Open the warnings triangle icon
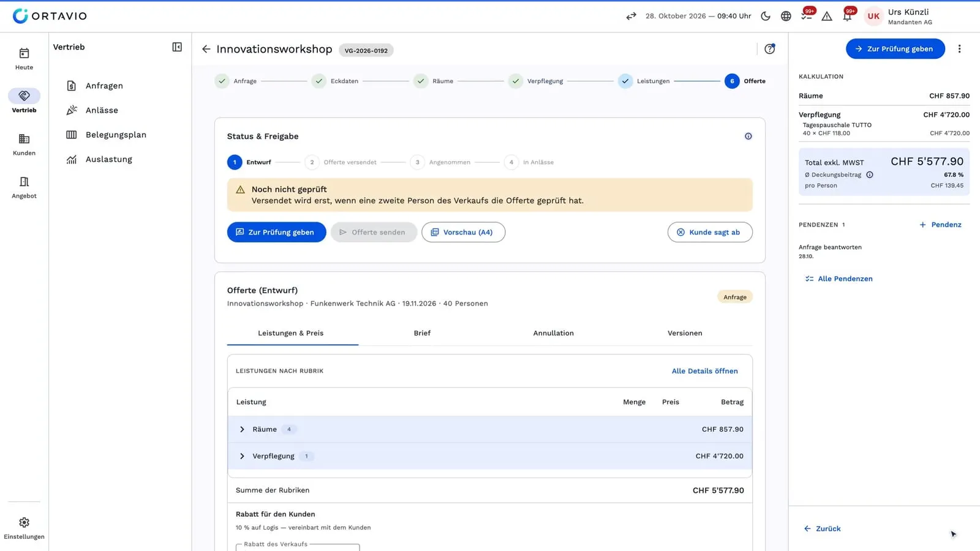 click(x=827, y=16)
